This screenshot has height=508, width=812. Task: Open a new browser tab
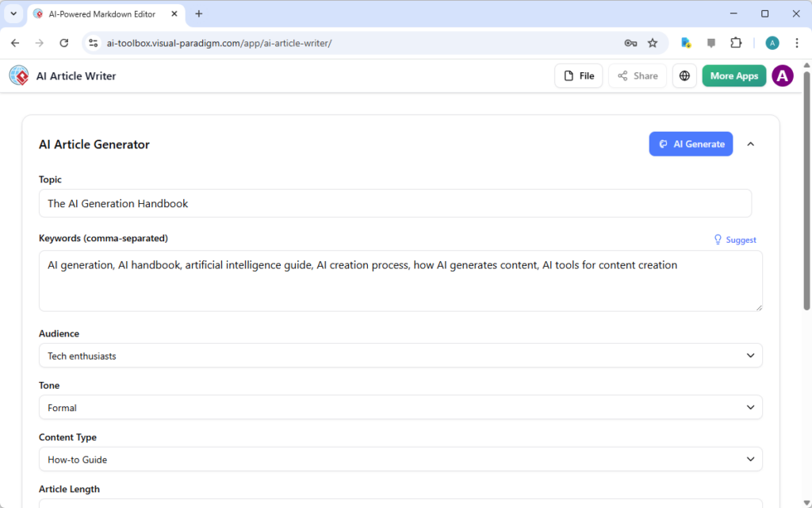tap(198, 13)
